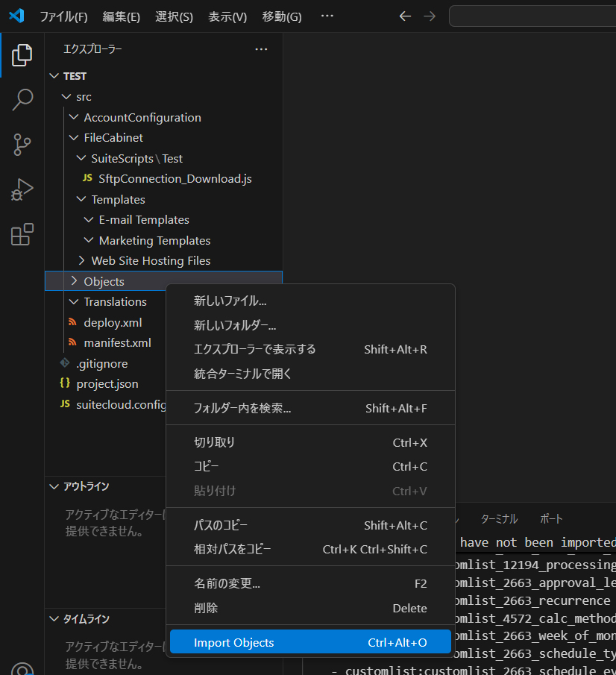Screen dimensions: 616x675
Task: Open Source Control view icon
Action: [x=22, y=145]
